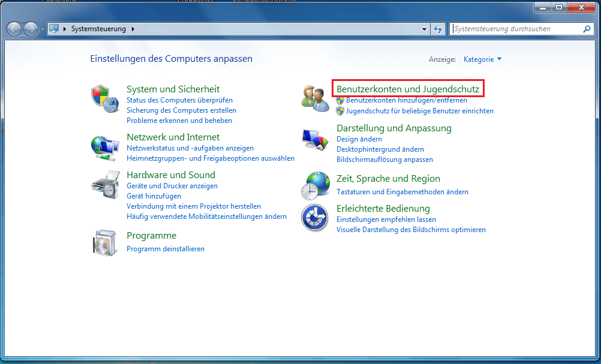Click Gerät hinzufügen link
This screenshot has height=364, width=601.
coord(154,196)
